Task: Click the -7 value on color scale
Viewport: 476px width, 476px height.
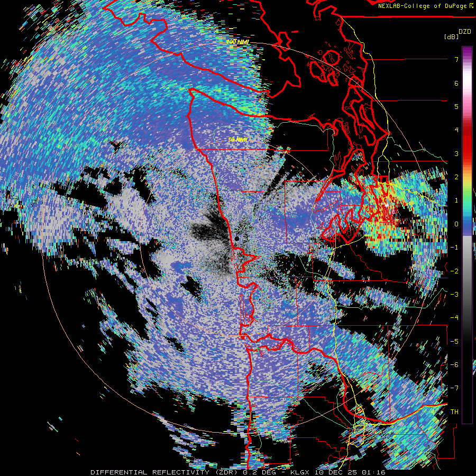Action: click(454, 388)
